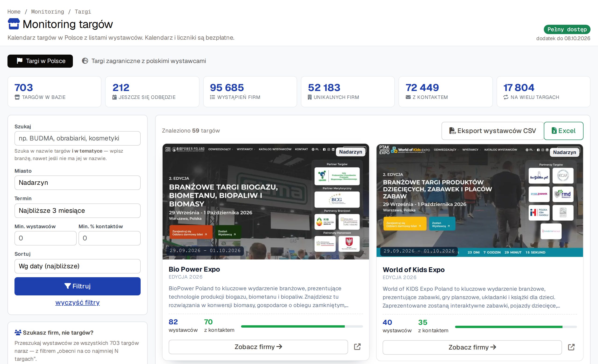Open the Sortuj dropdown Wg daty
The image size is (598, 364).
pyautogui.click(x=77, y=266)
